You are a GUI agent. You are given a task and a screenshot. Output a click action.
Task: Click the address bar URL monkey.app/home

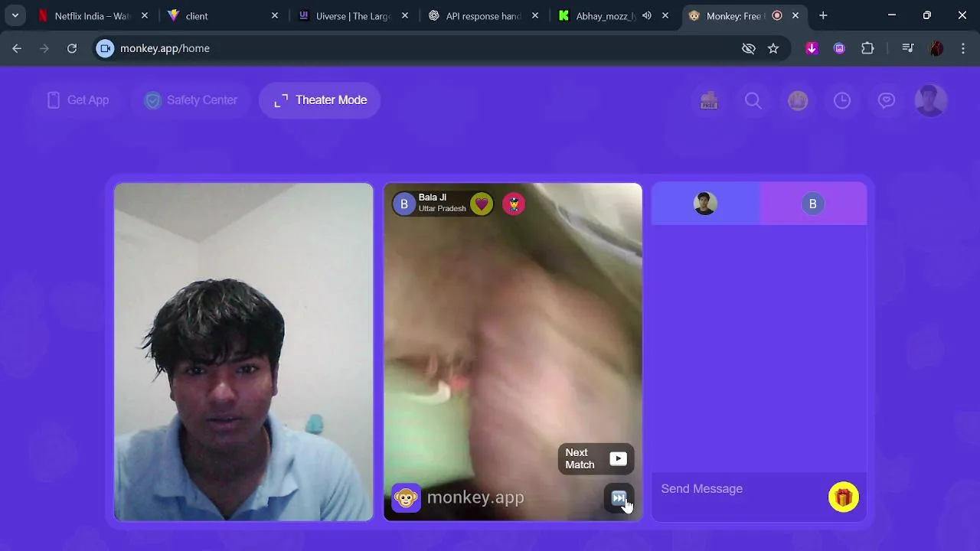tap(165, 48)
